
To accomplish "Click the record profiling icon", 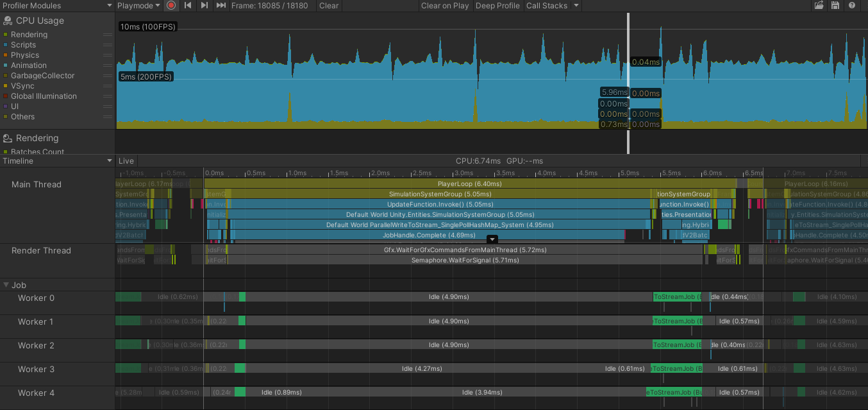I will pyautogui.click(x=171, y=5).
